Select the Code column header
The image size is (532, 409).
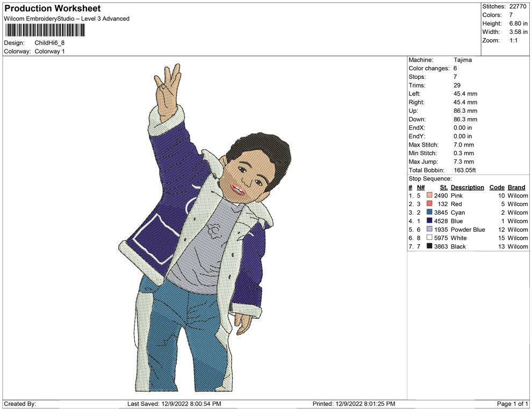[497, 187]
